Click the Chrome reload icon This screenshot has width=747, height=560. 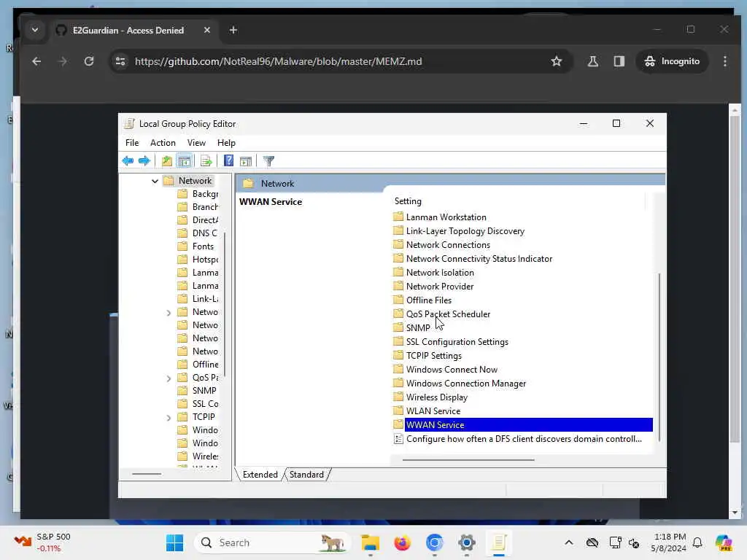tap(88, 61)
